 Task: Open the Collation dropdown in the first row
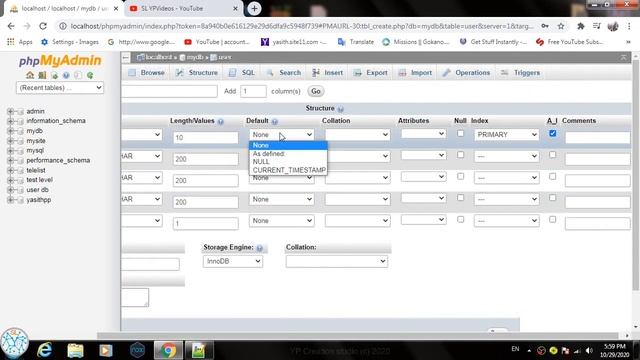pyautogui.click(x=358, y=135)
